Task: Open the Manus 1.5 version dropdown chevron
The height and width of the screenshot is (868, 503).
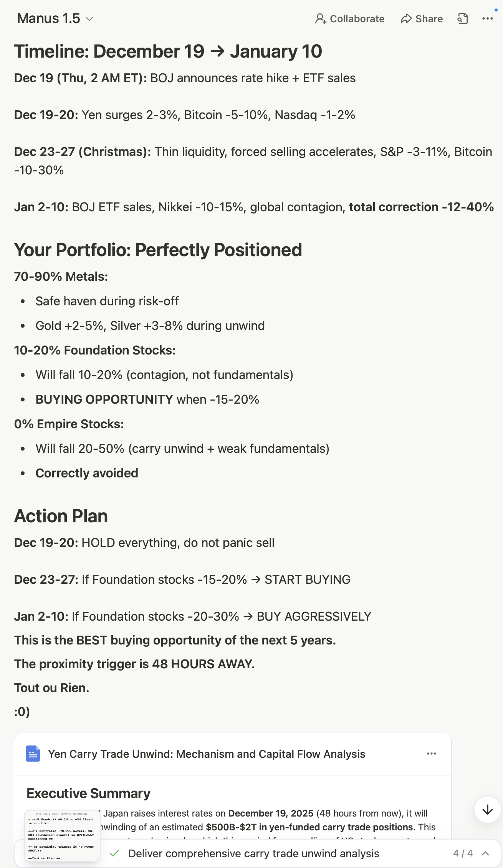Action: coord(89,19)
